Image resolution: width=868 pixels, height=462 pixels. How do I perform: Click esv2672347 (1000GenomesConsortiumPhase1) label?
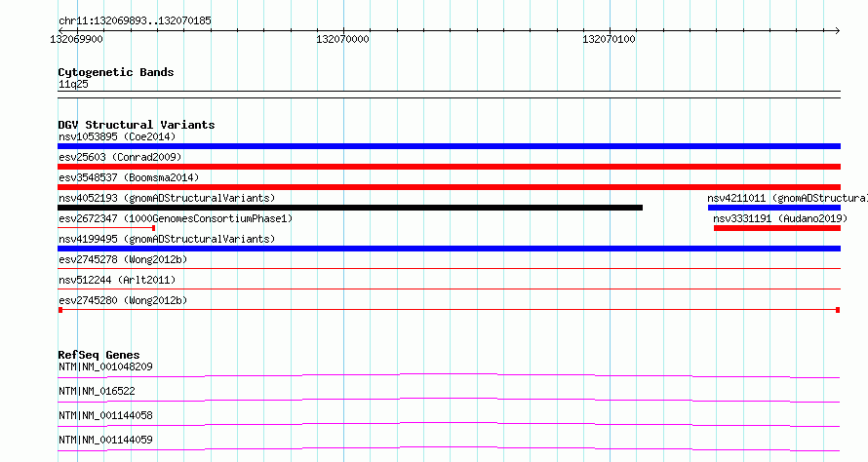(x=176, y=218)
